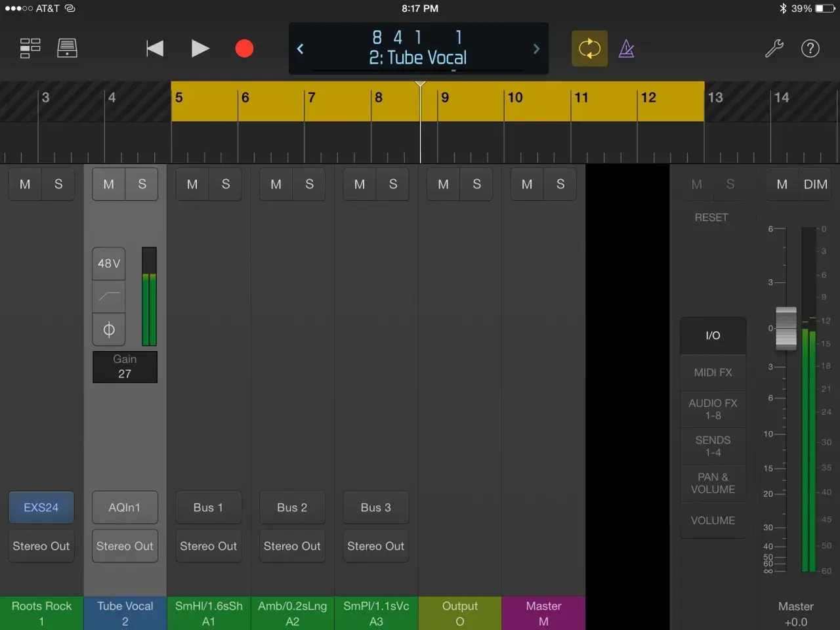Select the purple Master M label
Viewport: 840px width, 630px height.
[x=543, y=613]
